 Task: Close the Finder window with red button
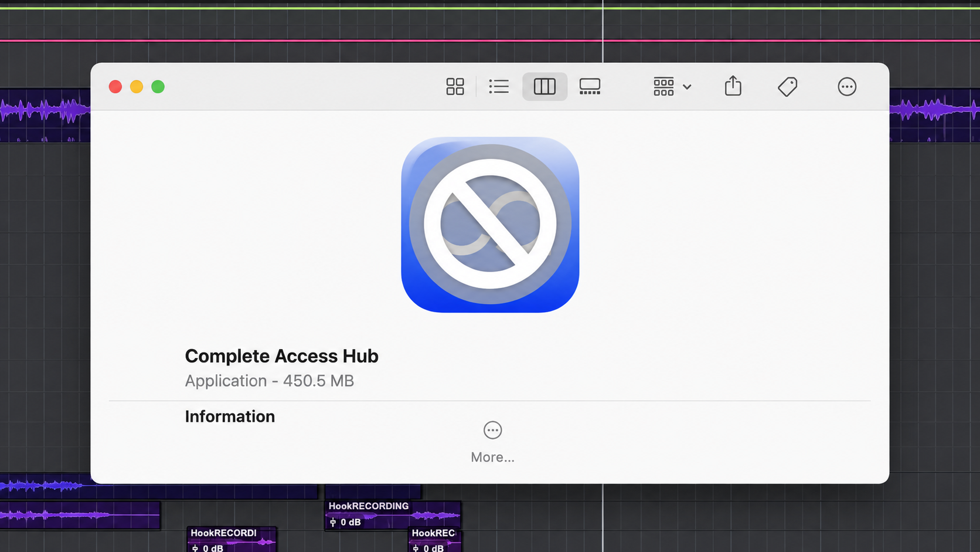(115, 87)
